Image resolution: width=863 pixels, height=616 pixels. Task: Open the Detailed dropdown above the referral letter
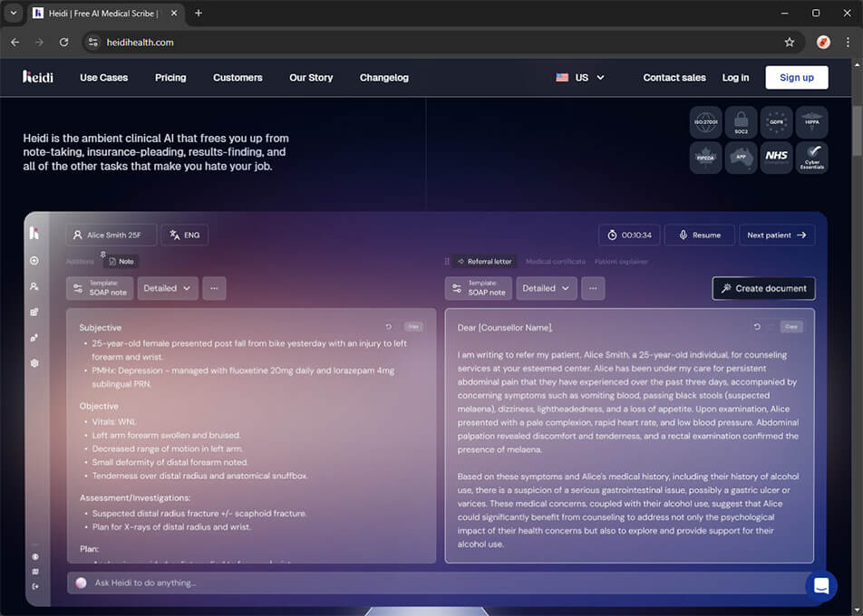point(546,288)
